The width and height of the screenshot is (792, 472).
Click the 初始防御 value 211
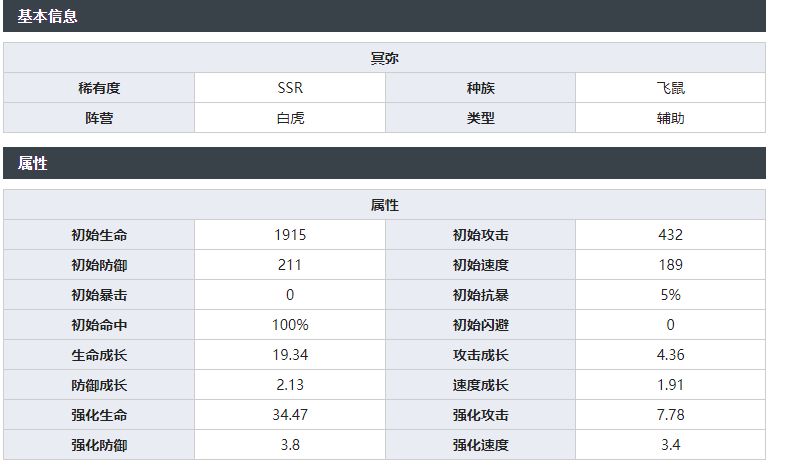(x=290, y=265)
